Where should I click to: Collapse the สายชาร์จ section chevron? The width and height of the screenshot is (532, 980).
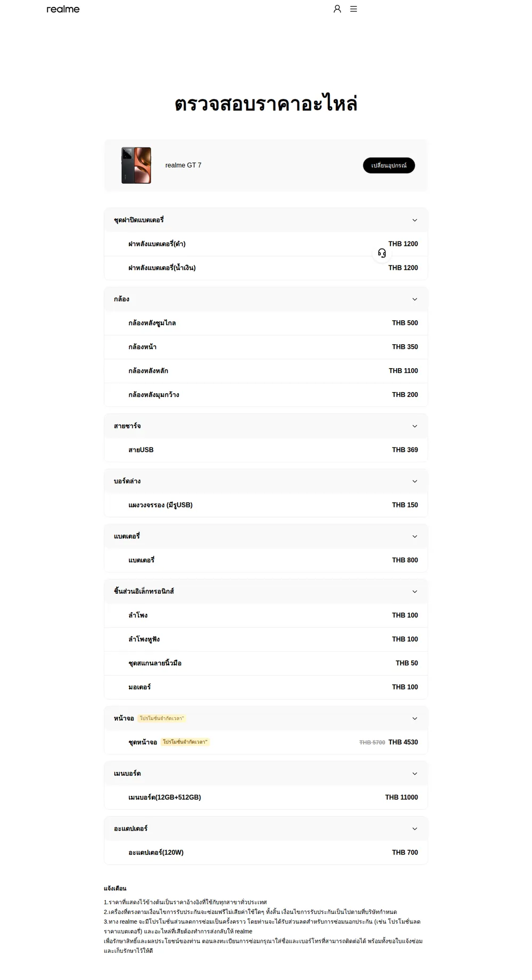[x=415, y=426]
